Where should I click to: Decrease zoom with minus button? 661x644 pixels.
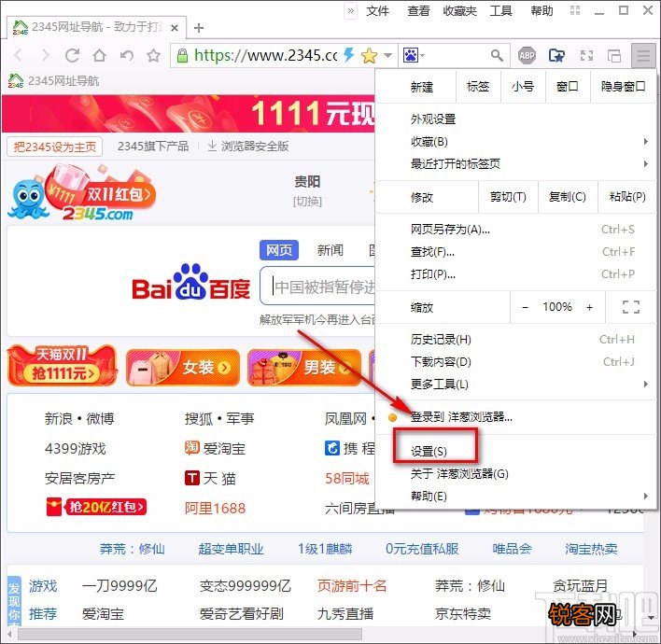click(x=525, y=307)
